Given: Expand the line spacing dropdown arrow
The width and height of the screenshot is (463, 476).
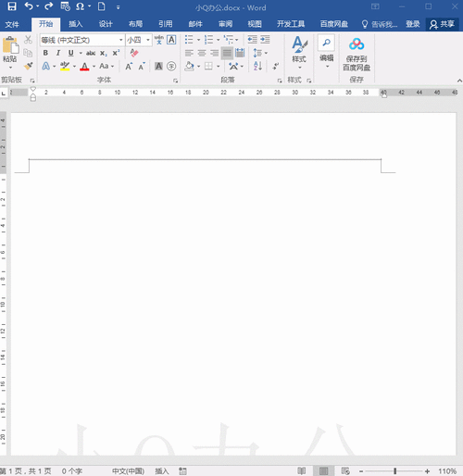Looking at the screenshot, I should coord(266,53).
